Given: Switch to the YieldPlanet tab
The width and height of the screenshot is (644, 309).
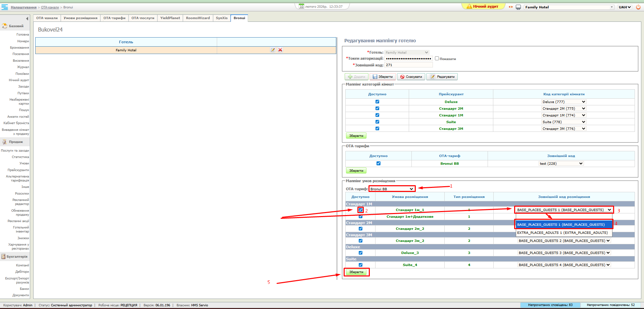Looking at the screenshot, I should pos(170,18).
